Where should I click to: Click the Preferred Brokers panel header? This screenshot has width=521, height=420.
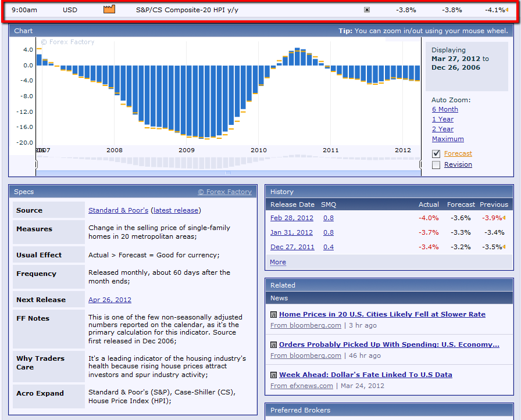[390, 410]
